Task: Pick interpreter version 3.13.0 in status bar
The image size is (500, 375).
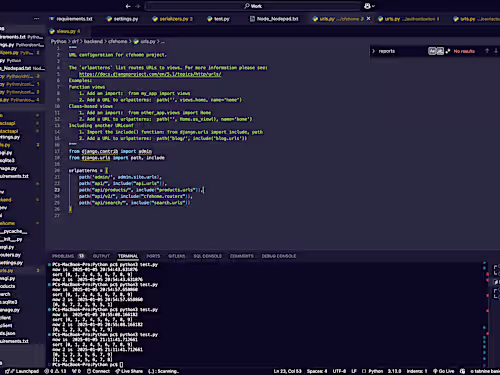Action: (x=394, y=371)
